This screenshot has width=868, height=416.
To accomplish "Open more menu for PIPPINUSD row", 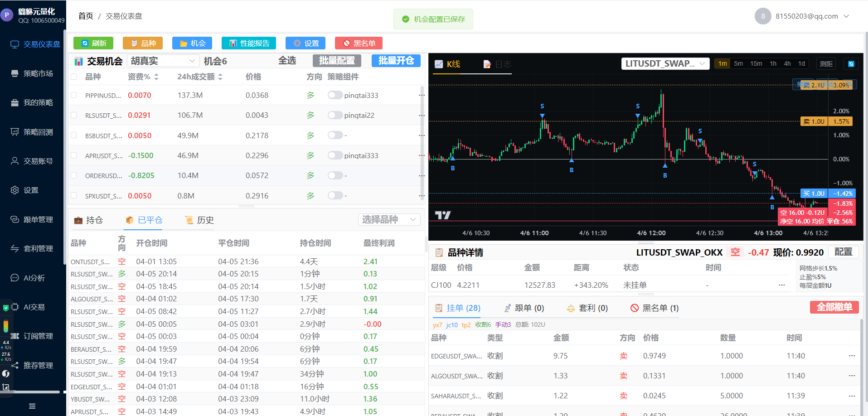I will pos(422,95).
